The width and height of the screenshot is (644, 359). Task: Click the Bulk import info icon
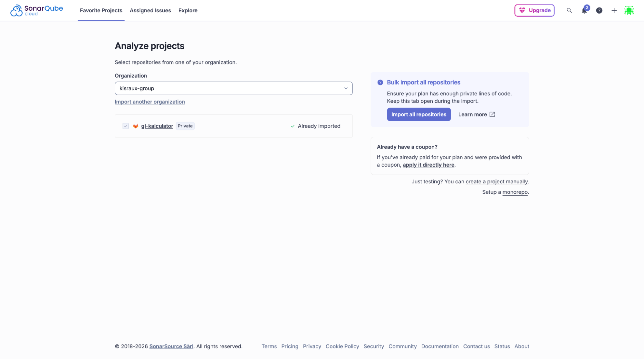pyautogui.click(x=380, y=82)
